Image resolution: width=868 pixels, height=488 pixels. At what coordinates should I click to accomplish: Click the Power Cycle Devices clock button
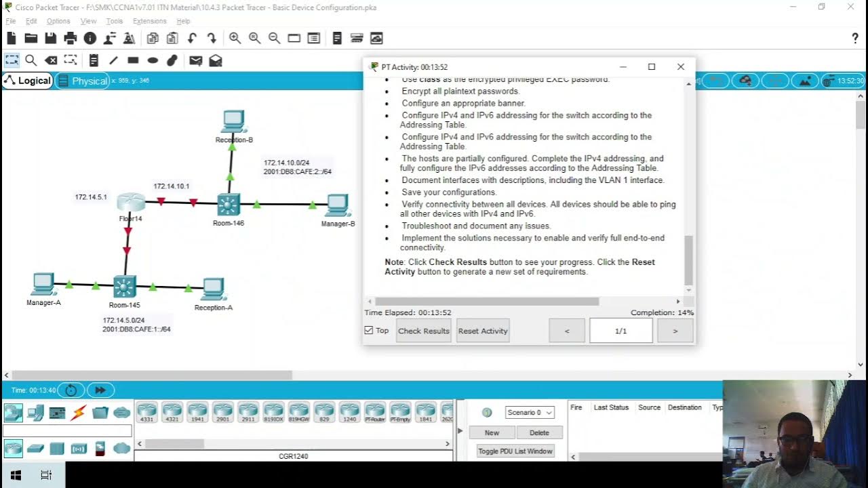click(71, 390)
